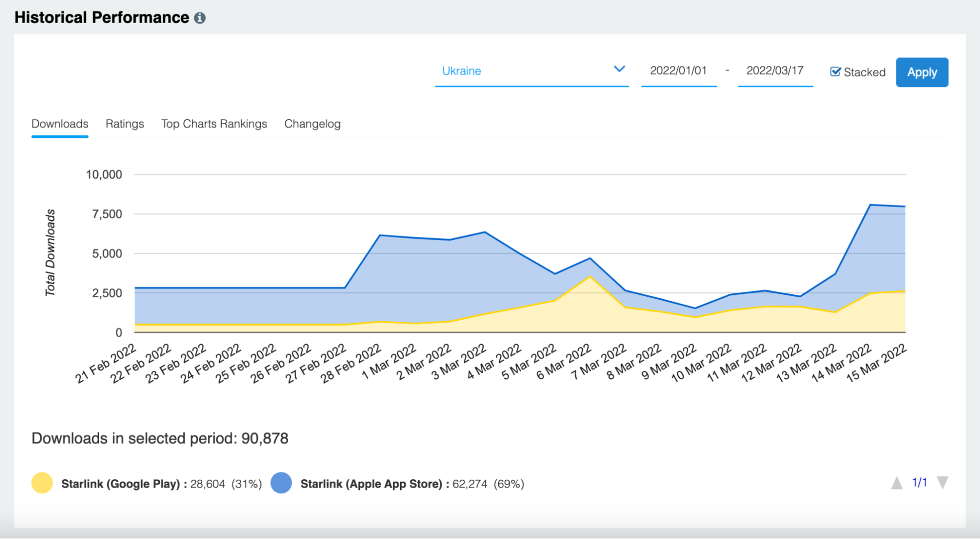The height and width of the screenshot is (539, 980).
Task: Click the 28 Feb 2022 blue line point
Action: click(x=380, y=235)
